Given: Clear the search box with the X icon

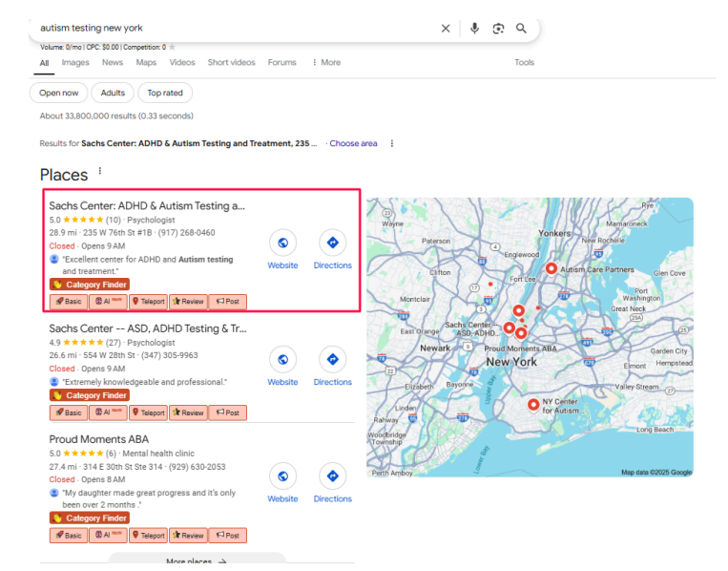Looking at the screenshot, I should [x=446, y=29].
